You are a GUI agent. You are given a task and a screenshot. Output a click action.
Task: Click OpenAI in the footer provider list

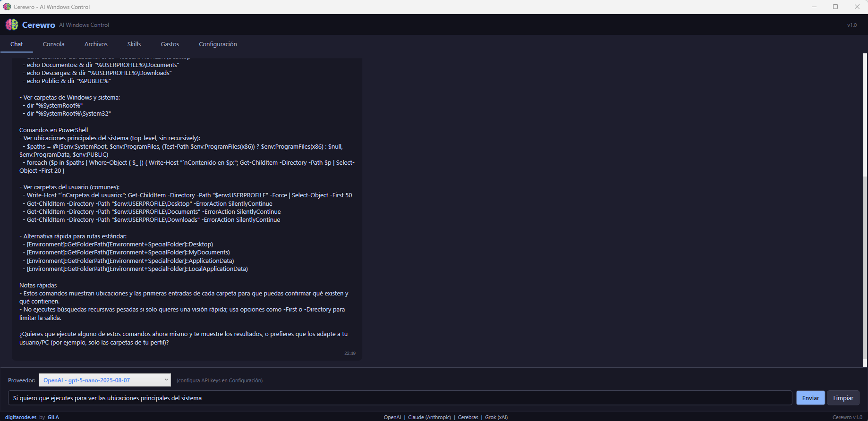point(392,417)
